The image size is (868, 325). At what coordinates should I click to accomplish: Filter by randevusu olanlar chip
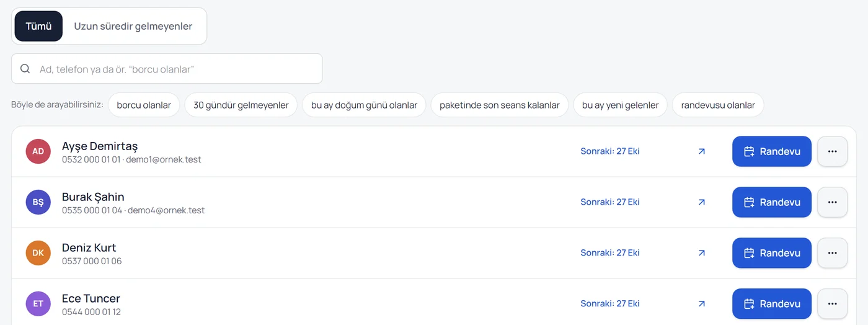pos(718,105)
